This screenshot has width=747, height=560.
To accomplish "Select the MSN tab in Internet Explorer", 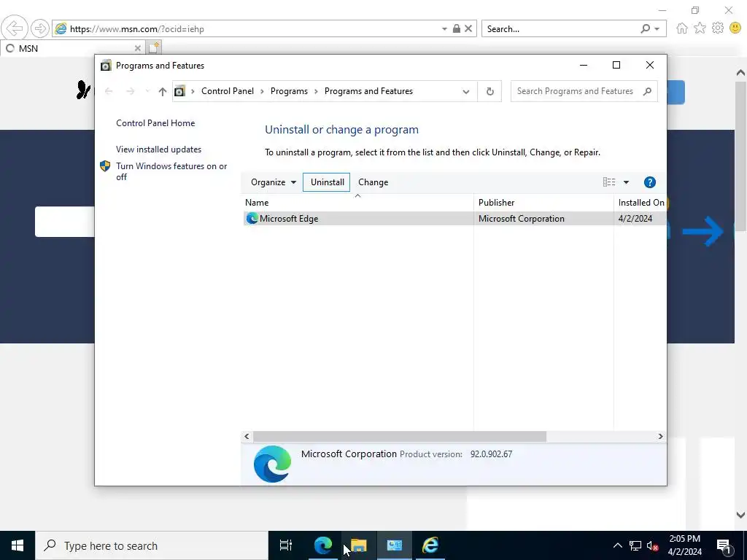I will (x=71, y=48).
